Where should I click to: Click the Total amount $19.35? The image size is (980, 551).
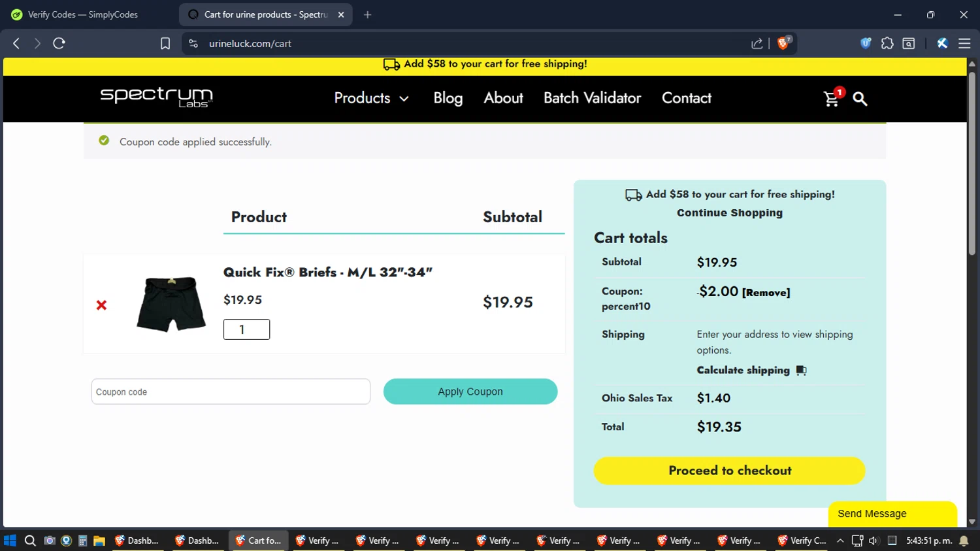[x=719, y=427]
